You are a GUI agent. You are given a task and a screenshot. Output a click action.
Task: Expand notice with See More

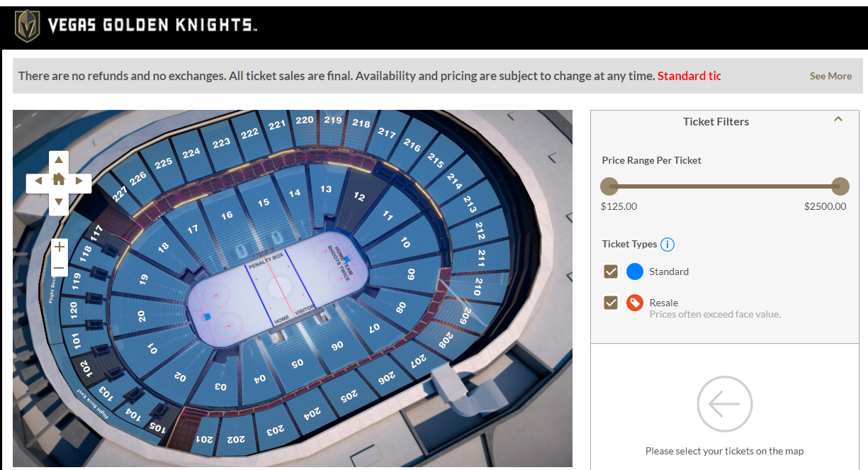pyautogui.click(x=830, y=76)
